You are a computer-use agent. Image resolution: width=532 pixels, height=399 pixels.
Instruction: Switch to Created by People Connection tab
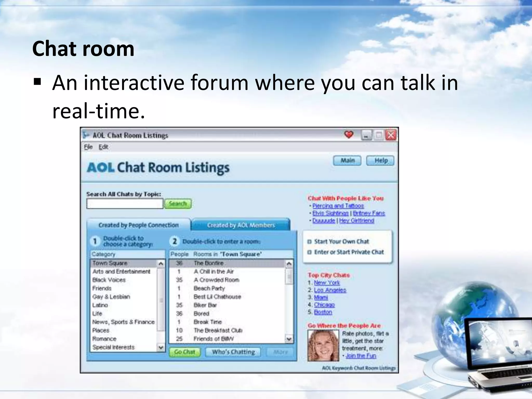point(138,225)
